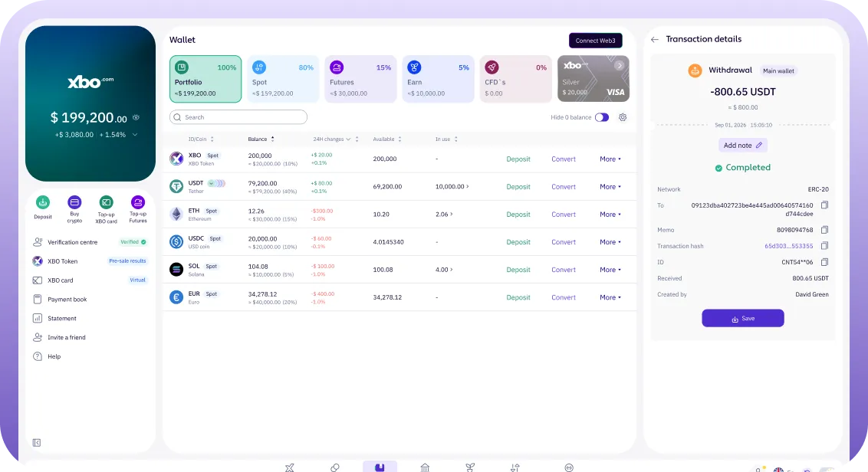The width and height of the screenshot is (868, 472).
Task: Expand SOL in use 4.00 arrow
Action: [x=451, y=270]
